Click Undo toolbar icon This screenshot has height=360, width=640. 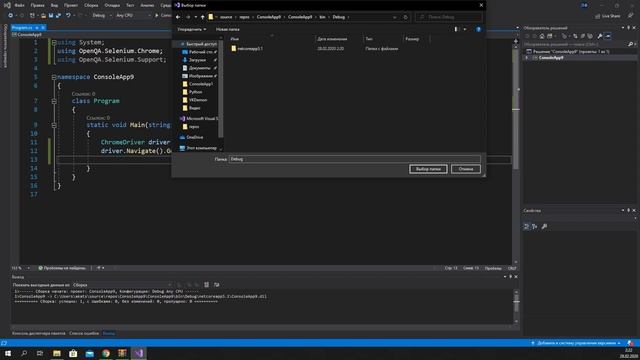[x=68, y=15]
